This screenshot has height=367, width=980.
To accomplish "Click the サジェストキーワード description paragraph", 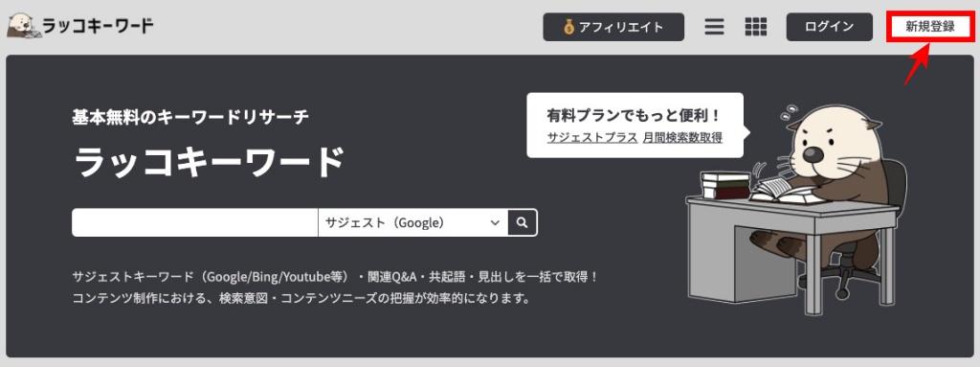I will point(335,287).
